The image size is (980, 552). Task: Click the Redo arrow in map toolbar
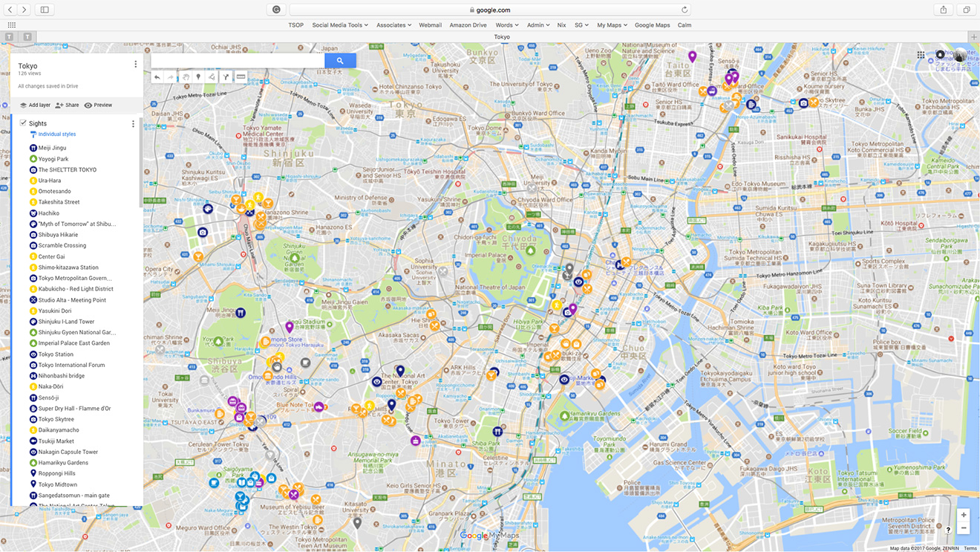171,77
